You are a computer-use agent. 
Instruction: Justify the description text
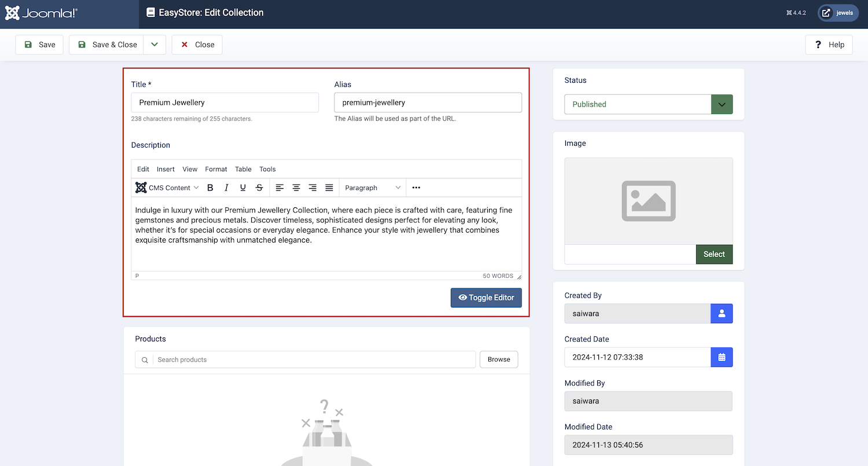click(329, 188)
